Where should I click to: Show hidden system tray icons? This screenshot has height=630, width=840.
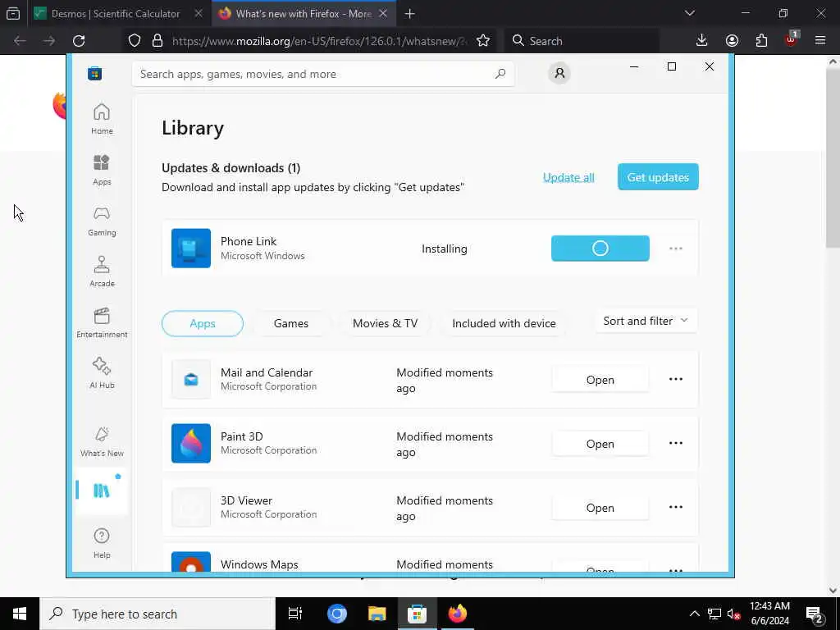[x=694, y=614]
